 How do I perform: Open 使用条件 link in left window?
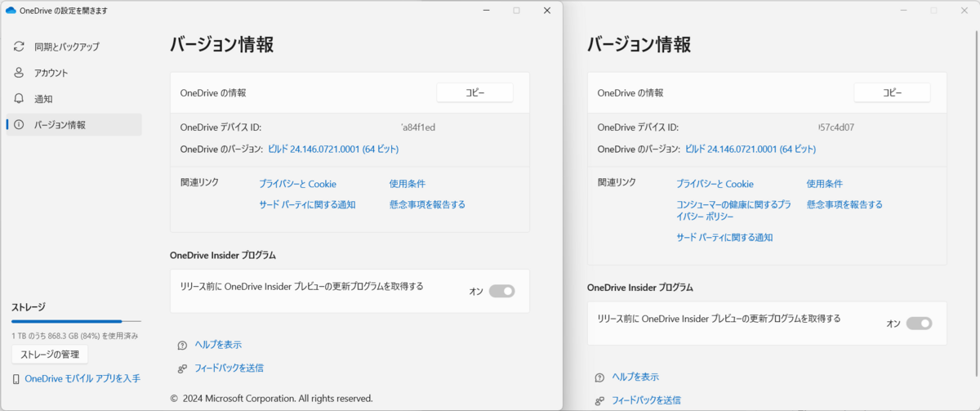[x=408, y=184]
